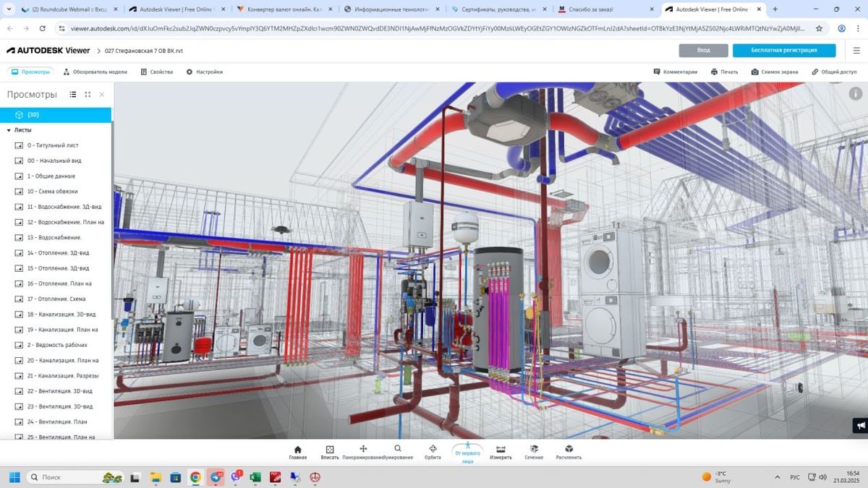Take a screenshot with Снимок экрана
This screenshot has height=488, width=868.
774,72
